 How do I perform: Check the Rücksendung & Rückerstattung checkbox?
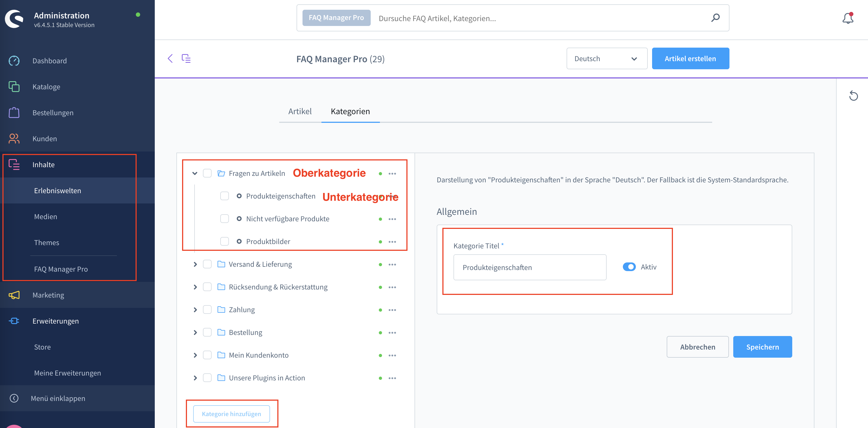tap(207, 287)
